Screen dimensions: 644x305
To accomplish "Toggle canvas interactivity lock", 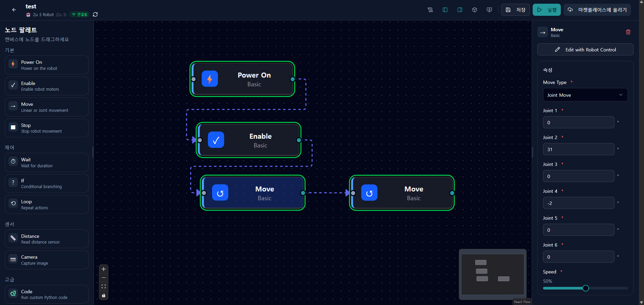I will pos(104,295).
